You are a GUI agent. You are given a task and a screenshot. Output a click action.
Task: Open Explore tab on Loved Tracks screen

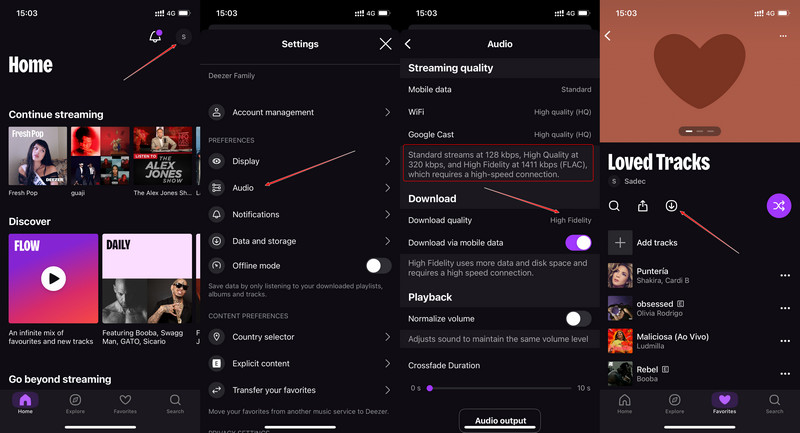tap(674, 403)
